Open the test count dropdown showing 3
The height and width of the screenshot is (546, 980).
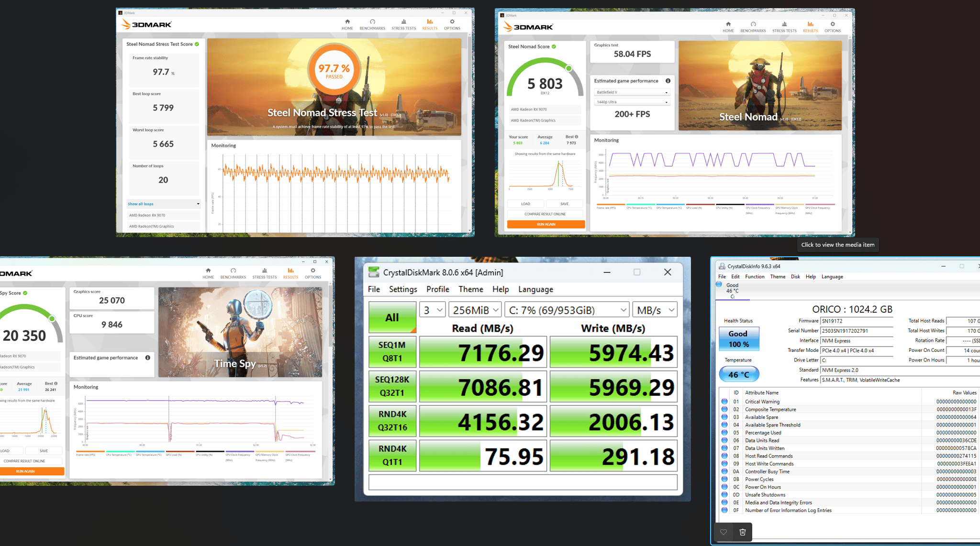[432, 310]
